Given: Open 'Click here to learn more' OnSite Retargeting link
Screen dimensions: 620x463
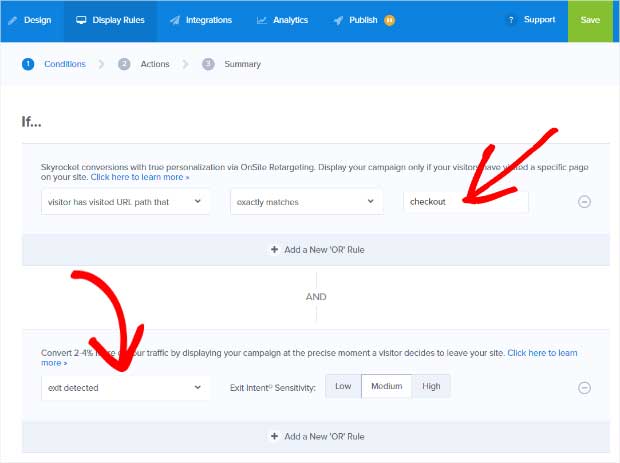Looking at the screenshot, I should [139, 177].
